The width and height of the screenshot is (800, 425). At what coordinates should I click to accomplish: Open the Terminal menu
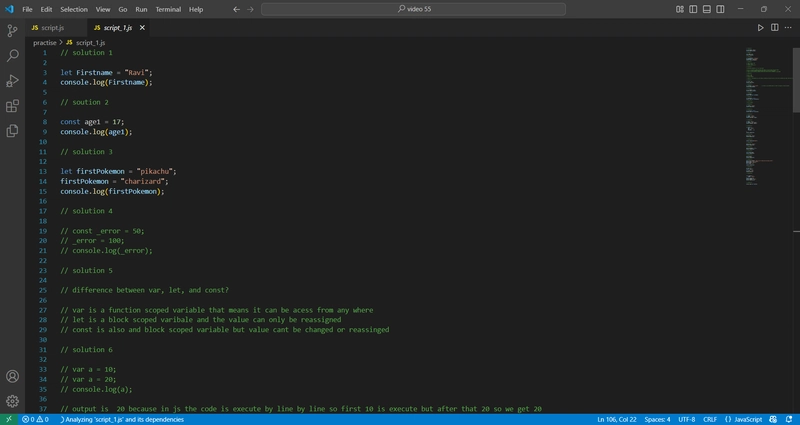coord(167,9)
